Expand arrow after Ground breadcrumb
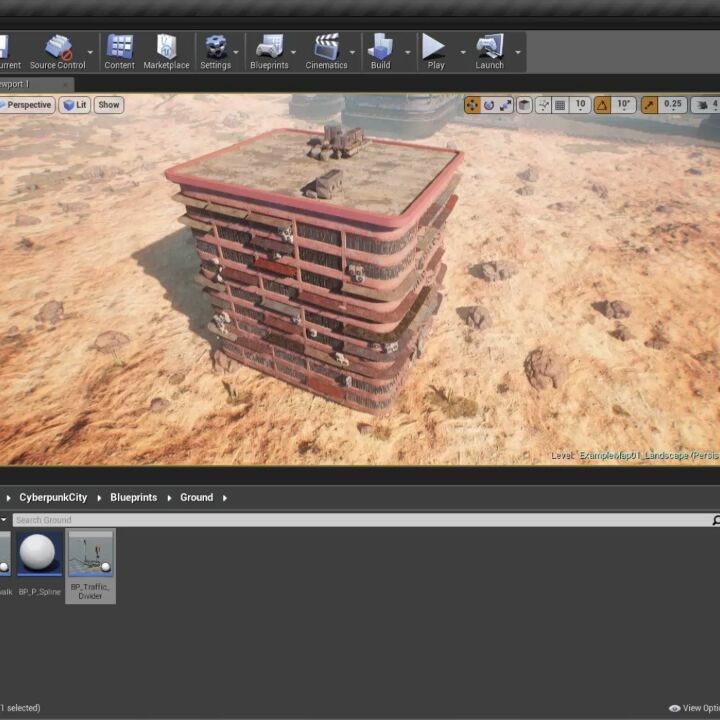 pyautogui.click(x=225, y=498)
